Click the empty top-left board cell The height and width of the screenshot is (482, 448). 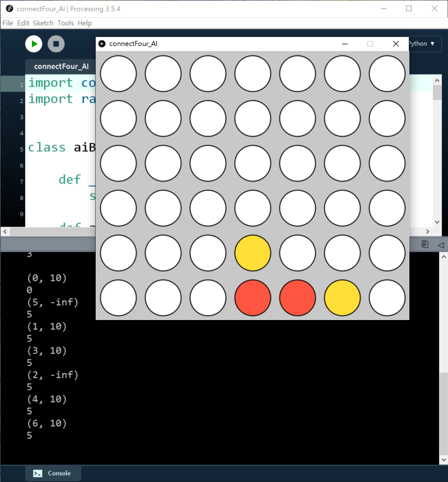pyautogui.click(x=118, y=73)
